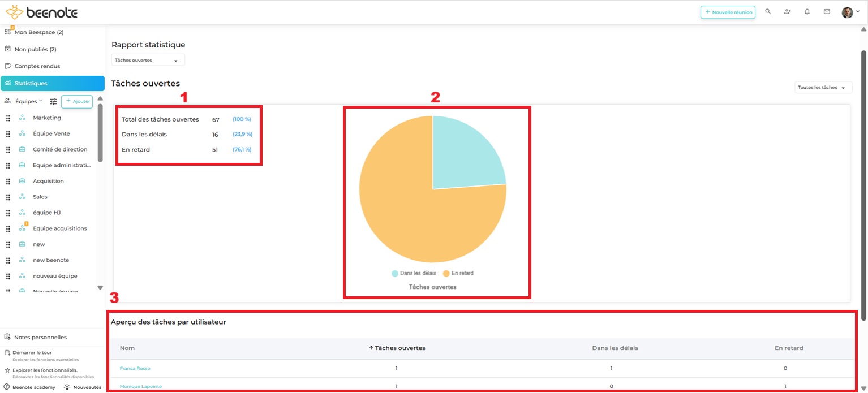Toggle the 'En retard' chart legend
The image size is (868, 393).
coord(458,273)
